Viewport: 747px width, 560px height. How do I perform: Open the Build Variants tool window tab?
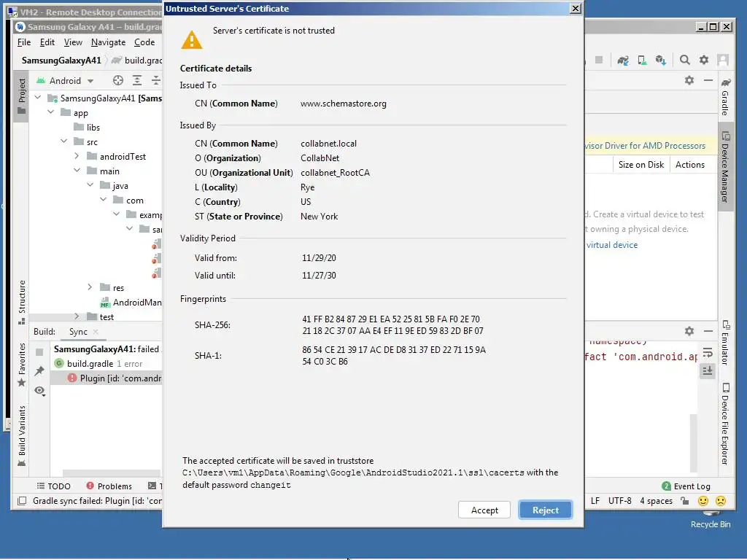point(21,435)
